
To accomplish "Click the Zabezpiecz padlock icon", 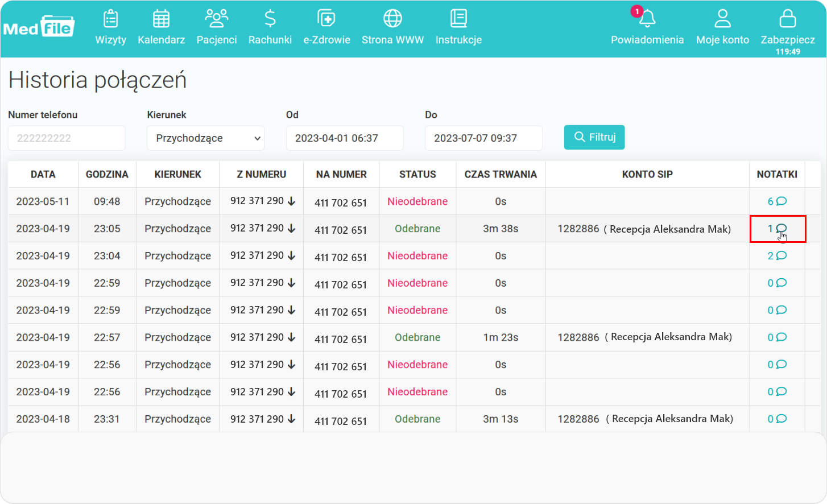I will pyautogui.click(x=788, y=19).
